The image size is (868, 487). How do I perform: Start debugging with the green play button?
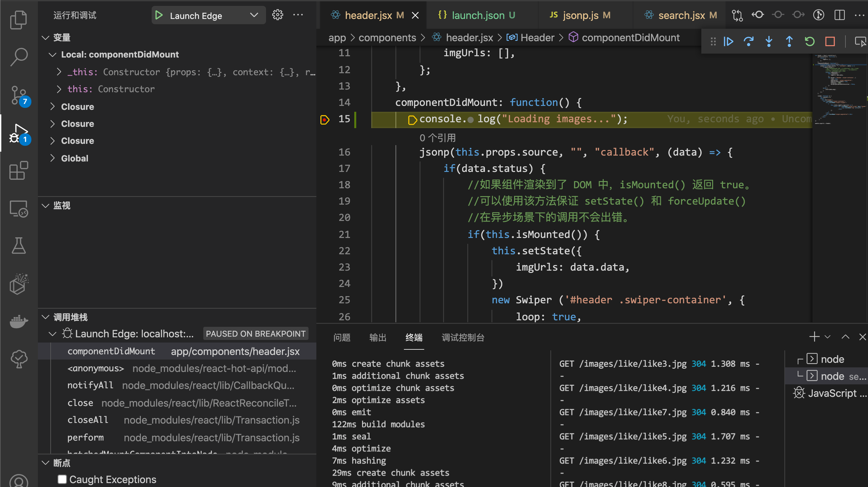click(159, 15)
